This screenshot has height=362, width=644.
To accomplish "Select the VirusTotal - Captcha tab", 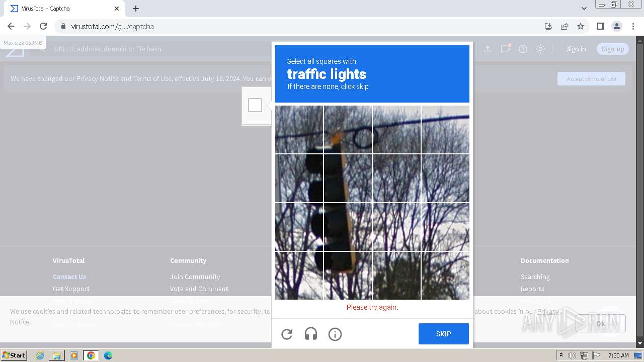I will coord(64,9).
